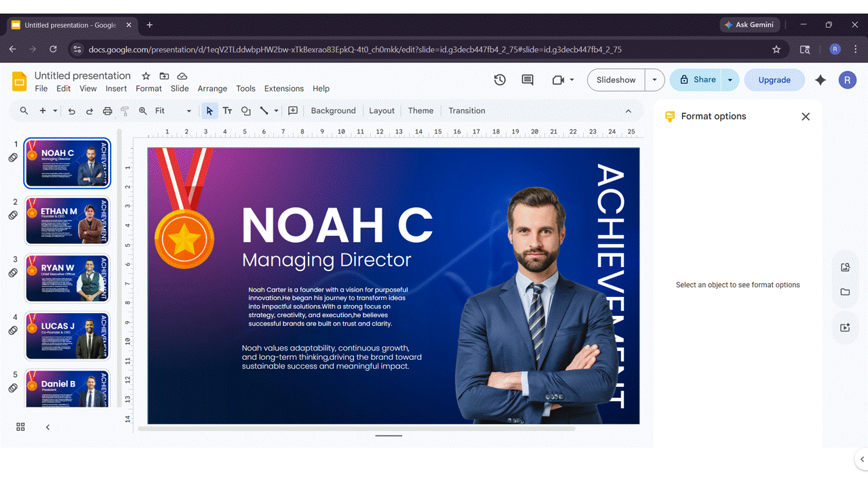Close the Format options panel

806,116
